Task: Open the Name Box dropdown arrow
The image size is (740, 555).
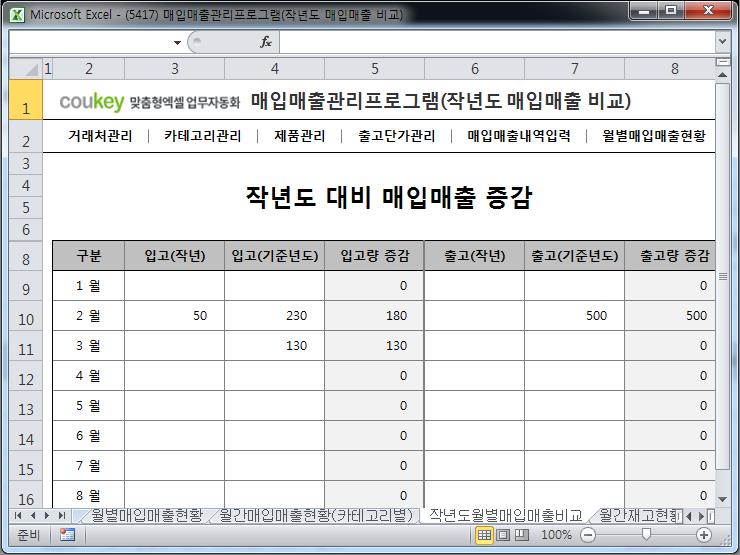Action: click(177, 42)
